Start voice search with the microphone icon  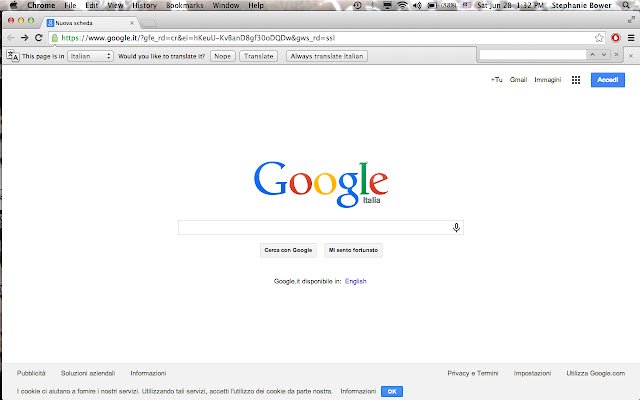[x=456, y=227]
